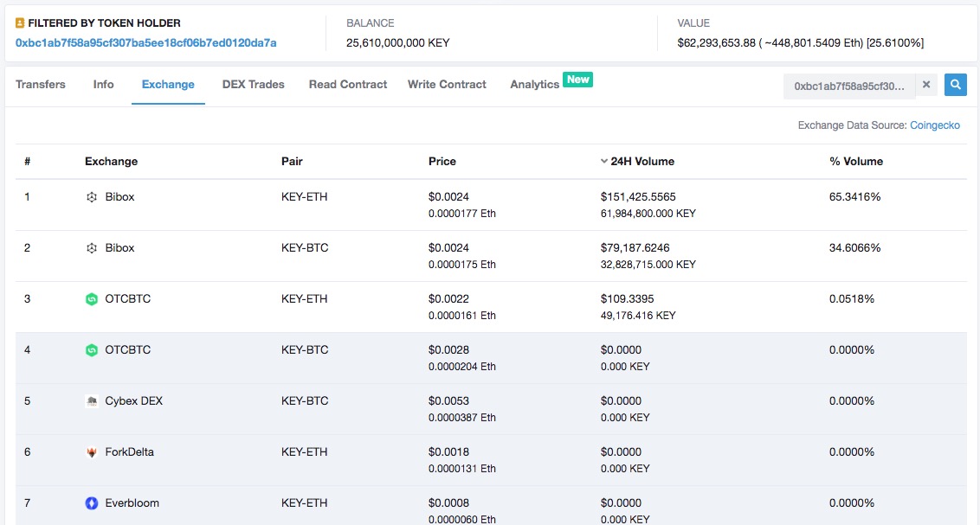The image size is (980, 525).
Task: Click the Cybex DEX logo icon
Action: (x=91, y=401)
